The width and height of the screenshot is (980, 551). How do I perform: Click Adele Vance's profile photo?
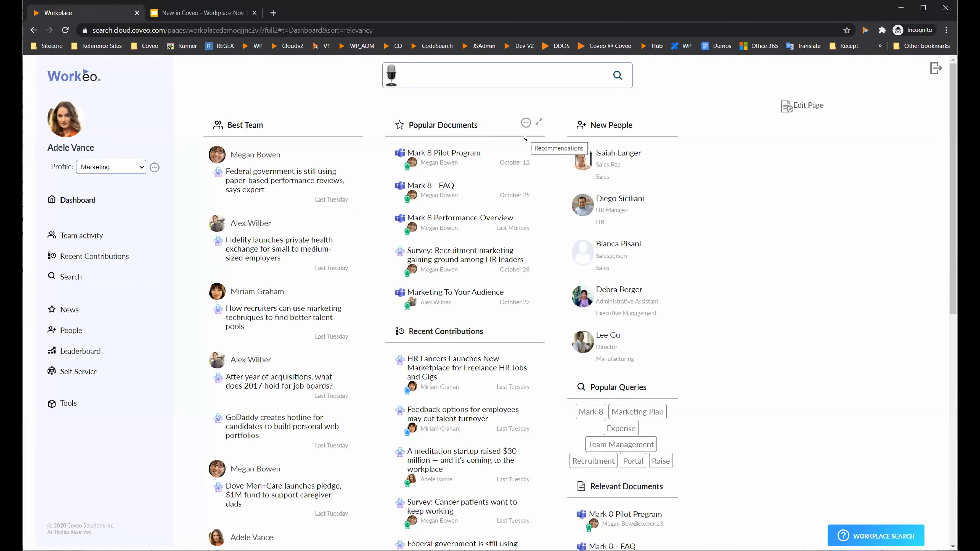point(65,119)
